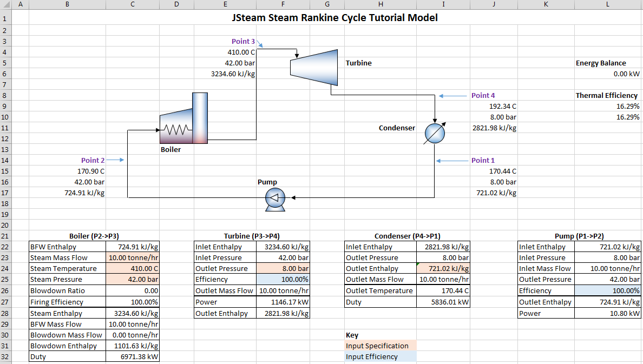Click the Condenser circle symbol
The width and height of the screenshot is (643, 364).
point(435,133)
